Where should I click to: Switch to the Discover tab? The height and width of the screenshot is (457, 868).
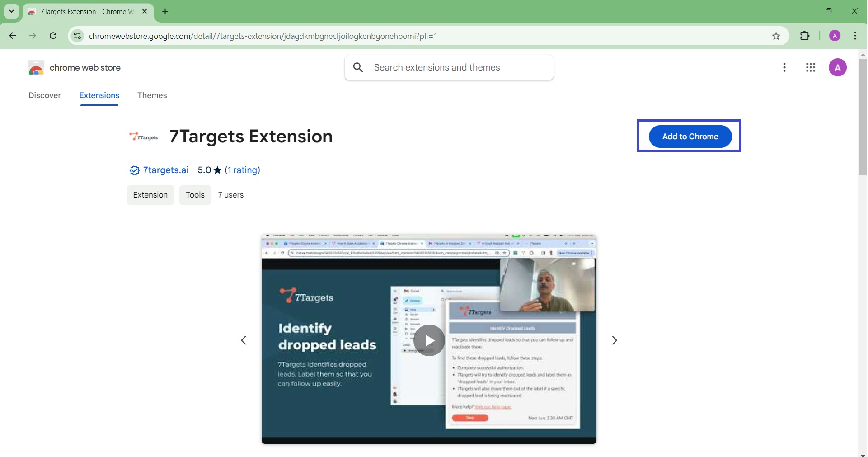tap(45, 95)
